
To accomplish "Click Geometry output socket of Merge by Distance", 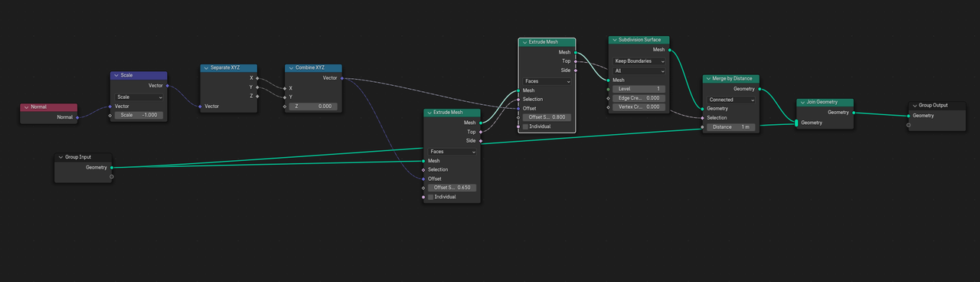I will (x=760, y=89).
